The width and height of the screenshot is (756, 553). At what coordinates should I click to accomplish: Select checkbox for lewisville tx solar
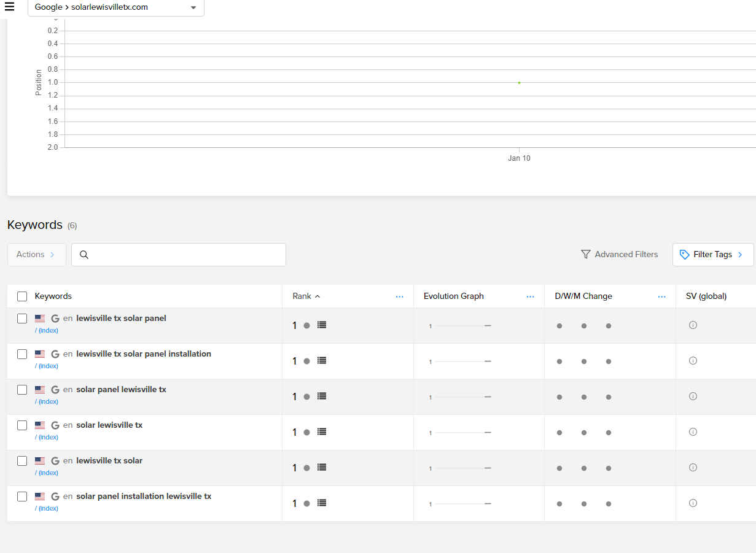click(x=22, y=461)
